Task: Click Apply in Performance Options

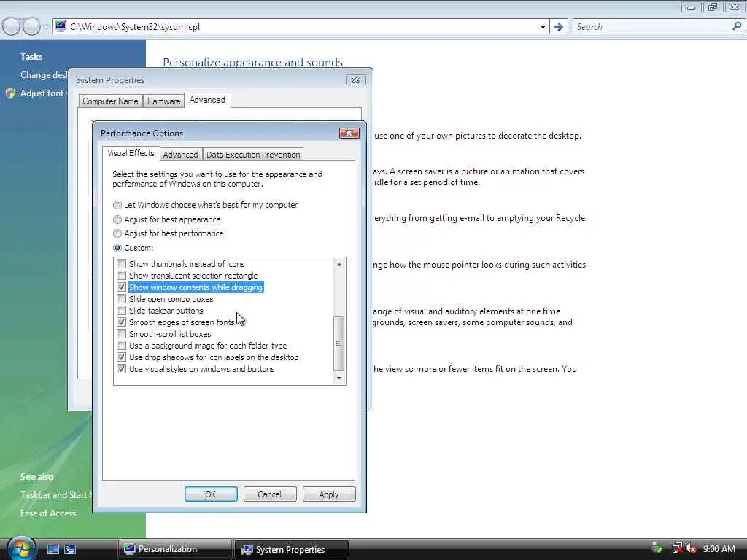Action: point(329,494)
